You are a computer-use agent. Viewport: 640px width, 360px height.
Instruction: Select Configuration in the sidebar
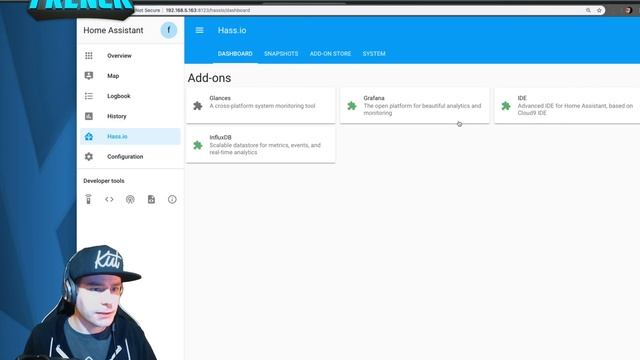click(x=130, y=157)
